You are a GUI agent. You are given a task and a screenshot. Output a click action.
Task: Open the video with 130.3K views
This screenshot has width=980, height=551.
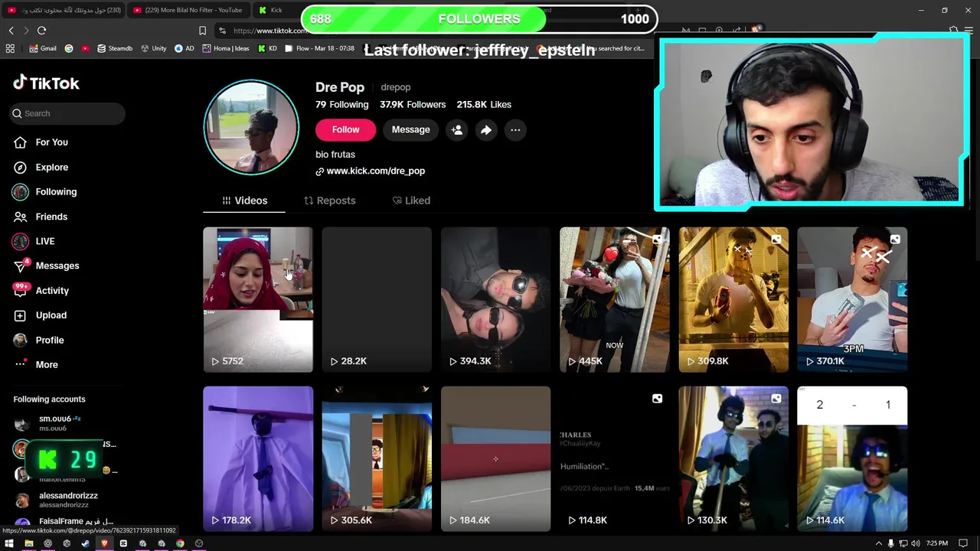[733, 458]
